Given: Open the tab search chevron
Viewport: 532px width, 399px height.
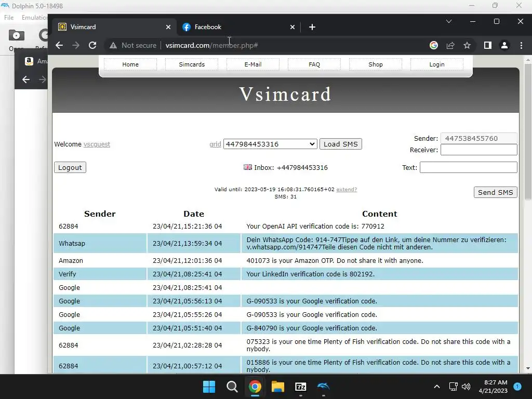Looking at the screenshot, I should click(448, 21).
